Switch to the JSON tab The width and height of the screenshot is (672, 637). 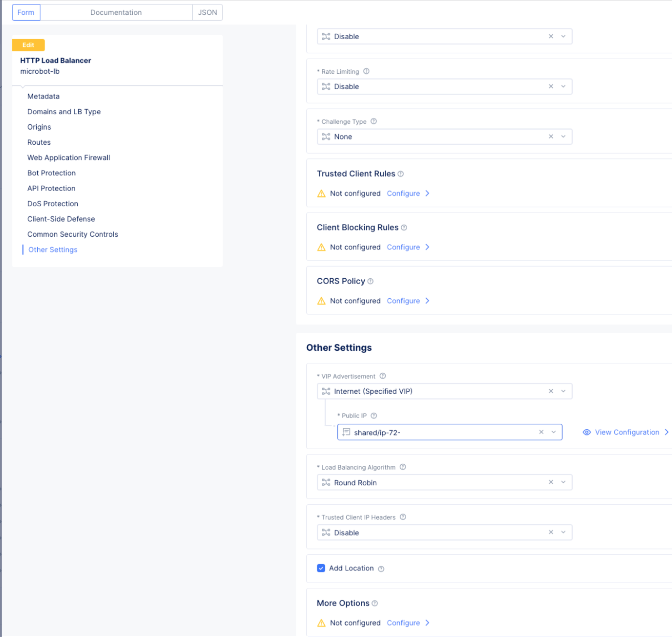click(207, 12)
